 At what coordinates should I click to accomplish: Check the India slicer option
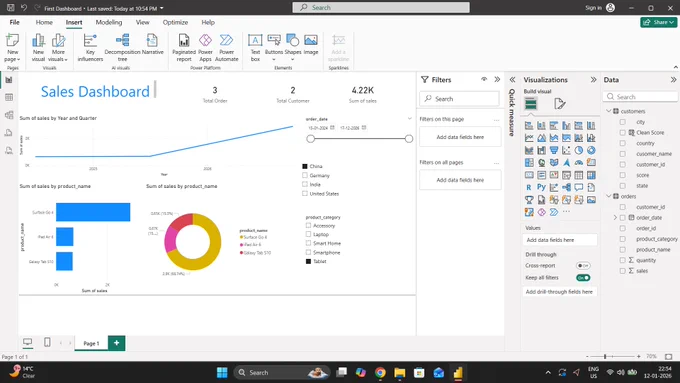pos(305,184)
